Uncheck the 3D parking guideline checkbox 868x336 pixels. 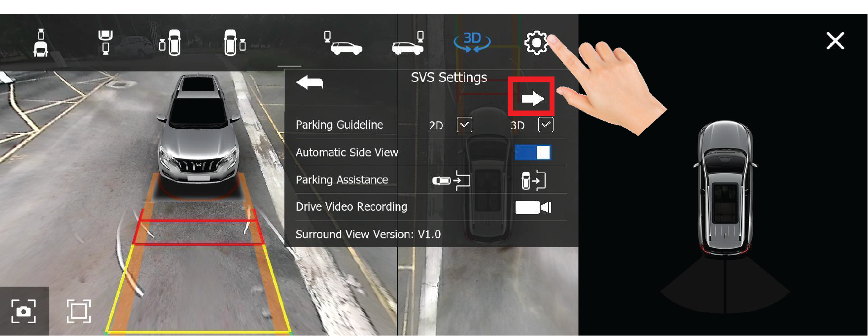[x=546, y=125]
